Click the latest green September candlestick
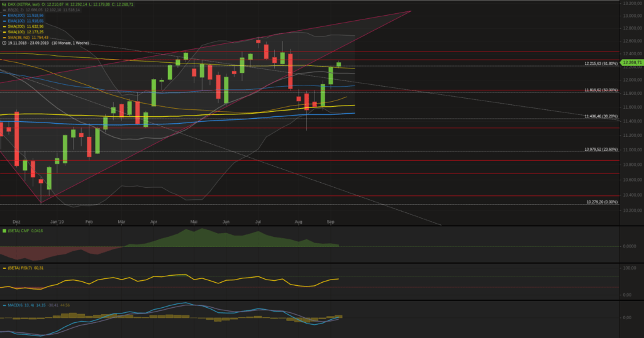The image size is (644, 338). tap(339, 65)
